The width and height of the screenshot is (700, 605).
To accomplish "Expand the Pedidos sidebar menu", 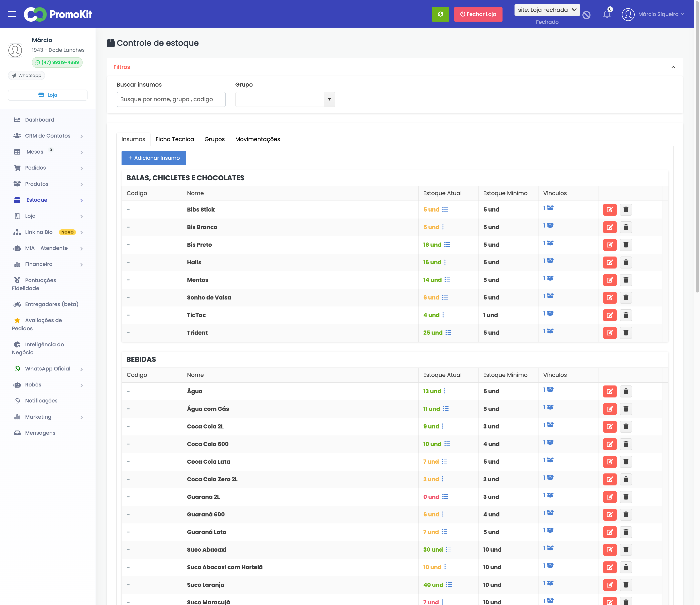I will [48, 168].
